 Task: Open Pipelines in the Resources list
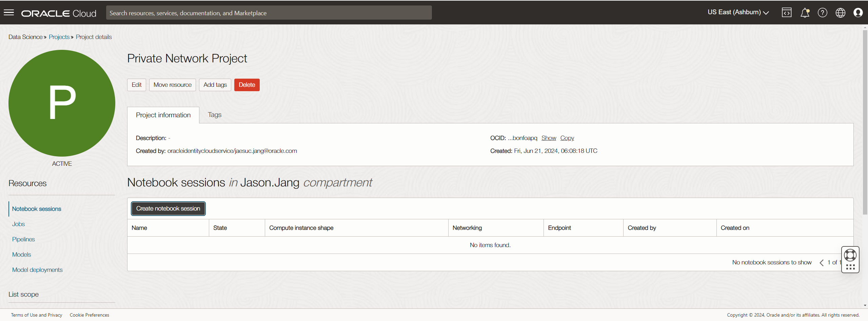(x=23, y=239)
